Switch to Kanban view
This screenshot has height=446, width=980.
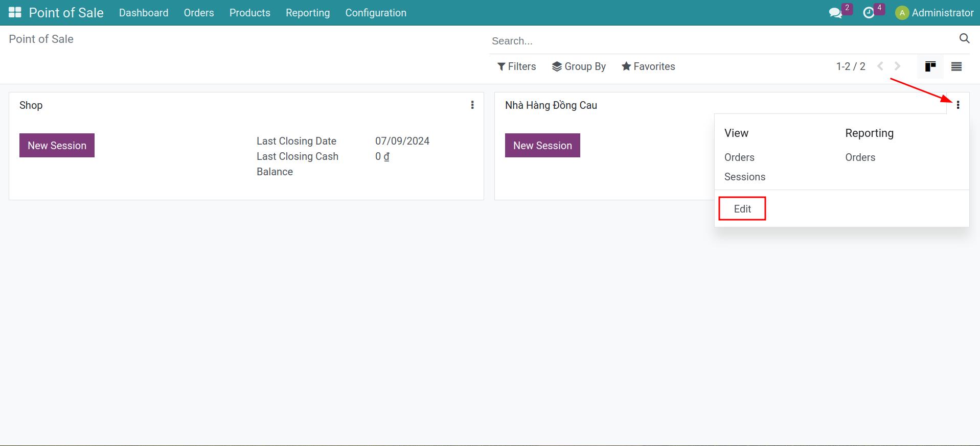click(x=930, y=66)
